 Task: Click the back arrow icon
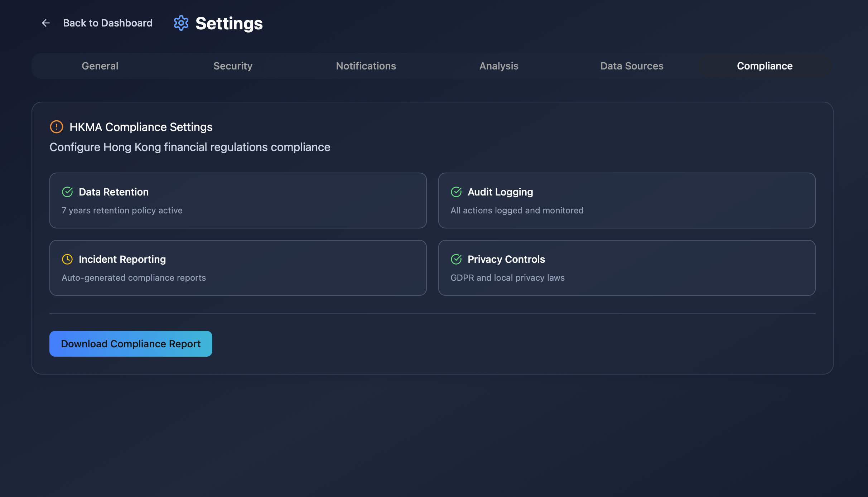coord(45,23)
